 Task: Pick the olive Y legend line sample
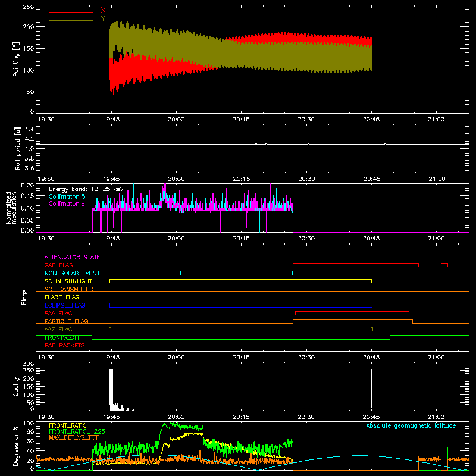click(x=71, y=20)
